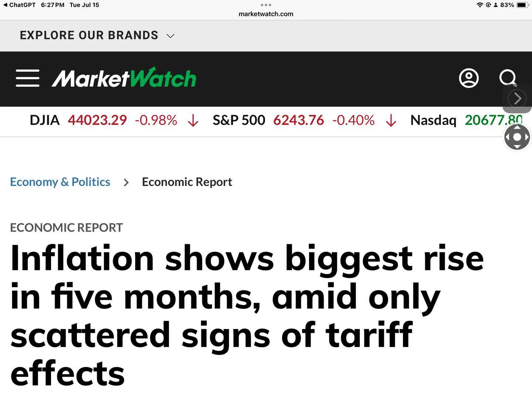Open the user account profile icon
The image size is (532, 399).
pyautogui.click(x=468, y=78)
